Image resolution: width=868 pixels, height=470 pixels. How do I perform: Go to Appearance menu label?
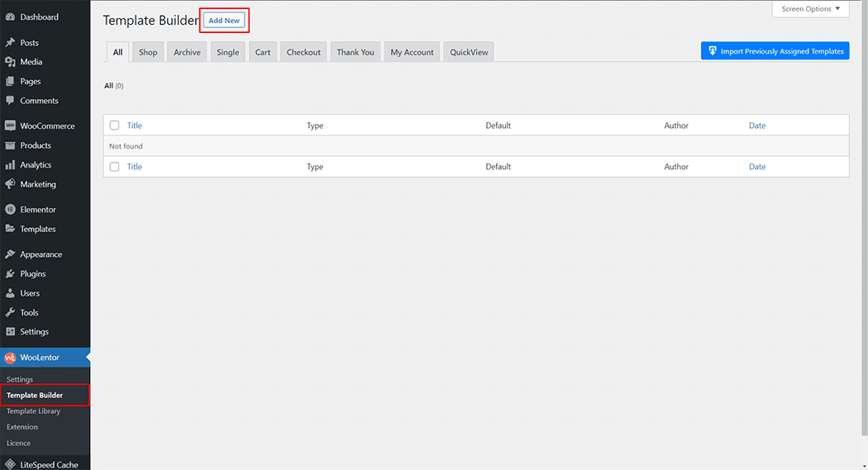41,254
